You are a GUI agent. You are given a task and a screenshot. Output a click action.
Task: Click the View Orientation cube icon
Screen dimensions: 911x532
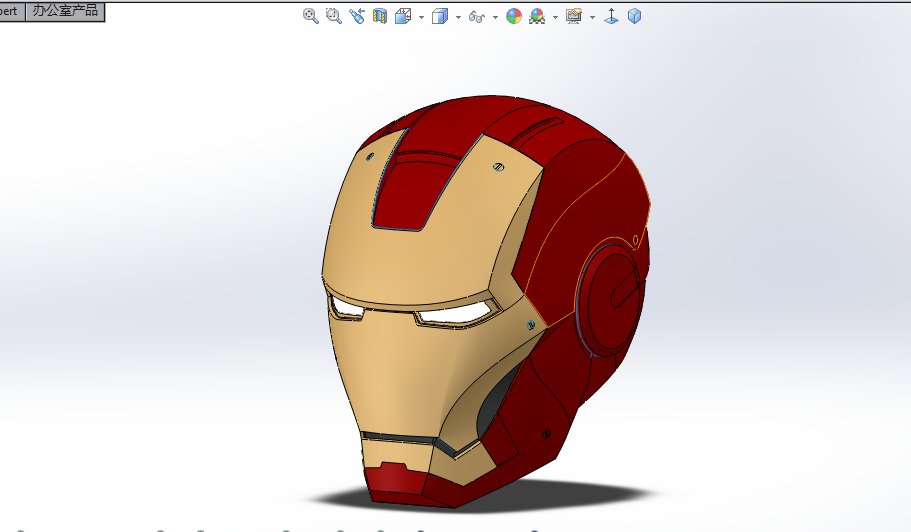(403, 16)
